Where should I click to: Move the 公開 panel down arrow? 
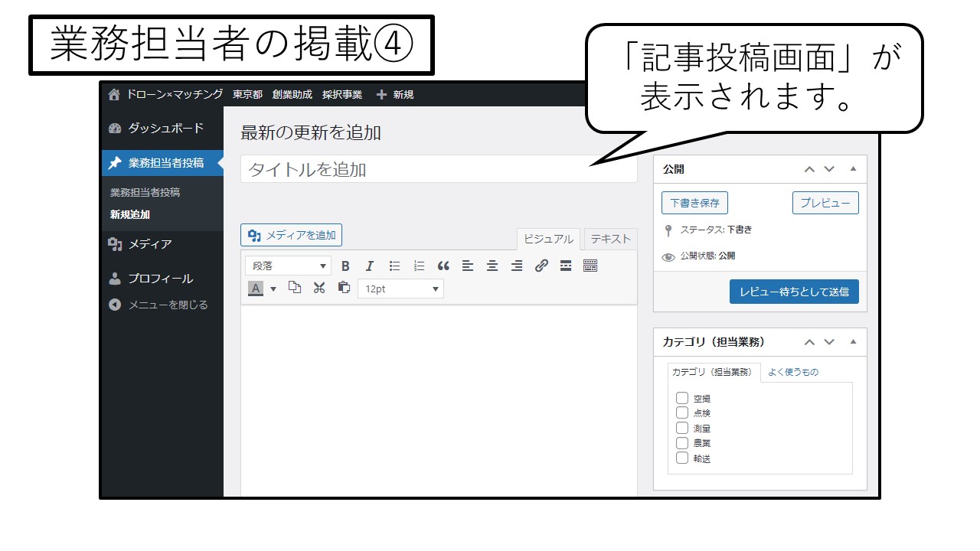click(829, 169)
